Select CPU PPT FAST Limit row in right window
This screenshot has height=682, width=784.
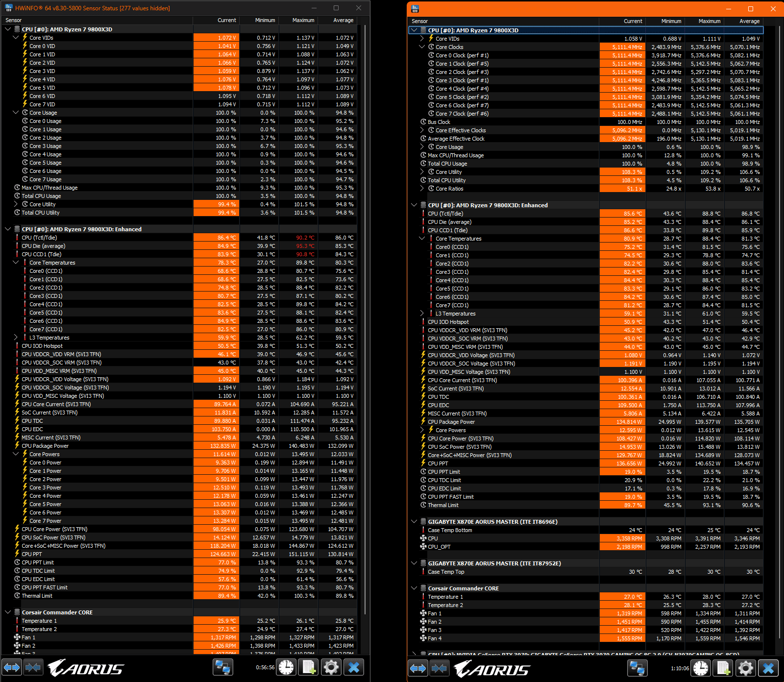point(586,497)
